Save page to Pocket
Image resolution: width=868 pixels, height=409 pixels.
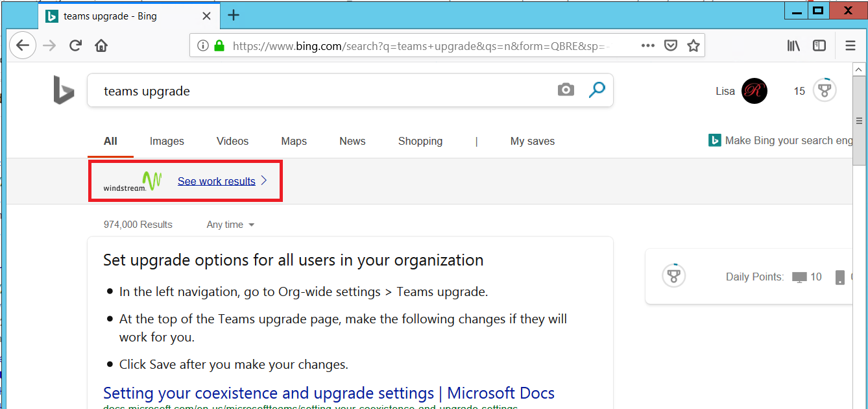pyautogui.click(x=671, y=45)
